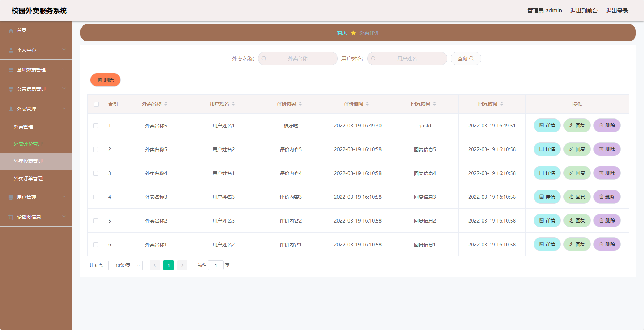The height and width of the screenshot is (330, 644).
Task: Open 首页 in sidebar
Action: tap(36, 30)
